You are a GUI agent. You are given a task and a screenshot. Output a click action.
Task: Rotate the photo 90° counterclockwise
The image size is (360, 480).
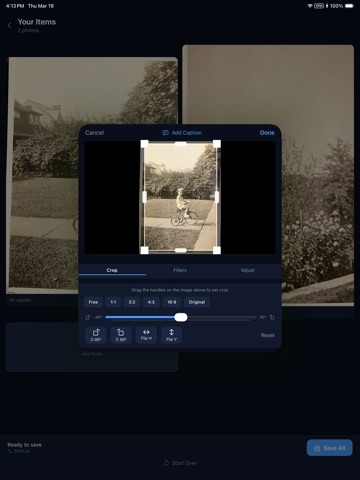tap(96, 335)
